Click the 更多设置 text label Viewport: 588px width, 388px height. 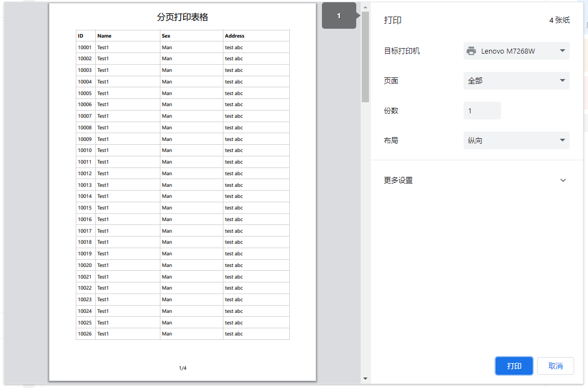click(398, 180)
